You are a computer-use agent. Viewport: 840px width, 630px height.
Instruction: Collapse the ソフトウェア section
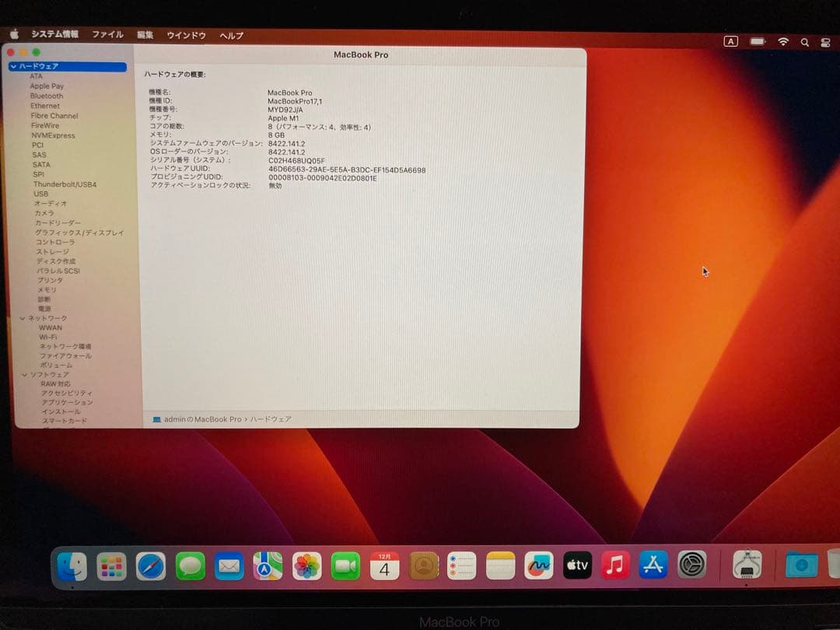25,374
